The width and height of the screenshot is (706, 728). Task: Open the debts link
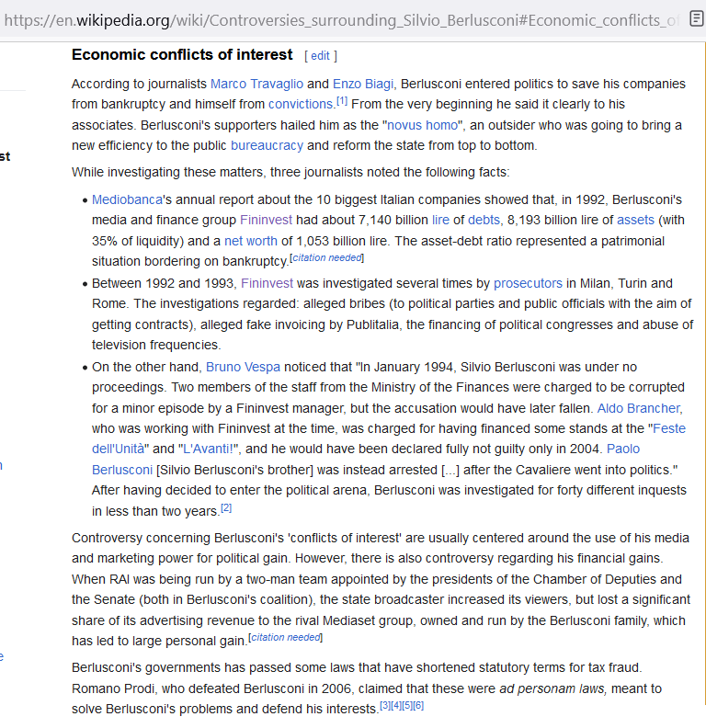[484, 220]
